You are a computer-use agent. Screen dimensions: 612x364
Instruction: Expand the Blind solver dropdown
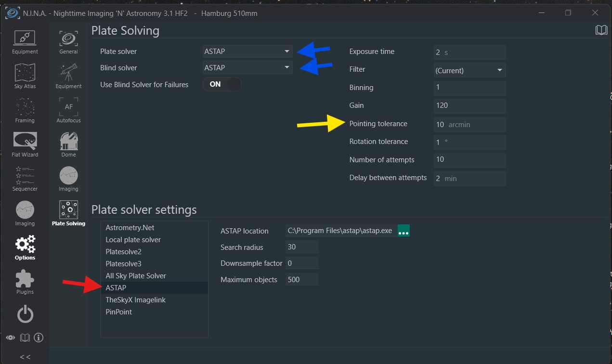pos(247,68)
